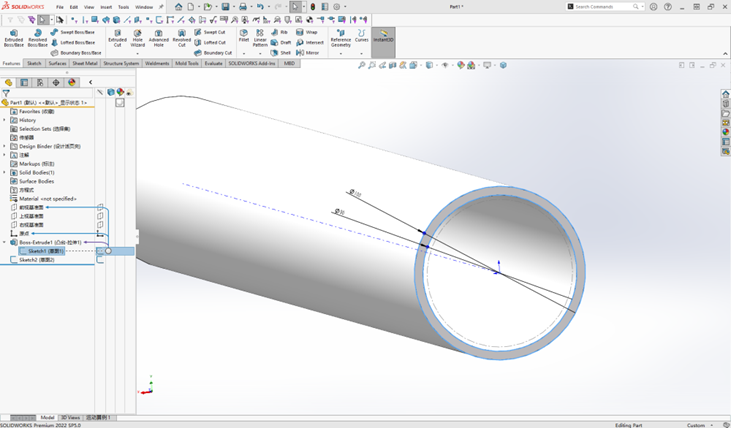Select the Shell tool
This screenshot has width=731, height=428.
tap(281, 53)
